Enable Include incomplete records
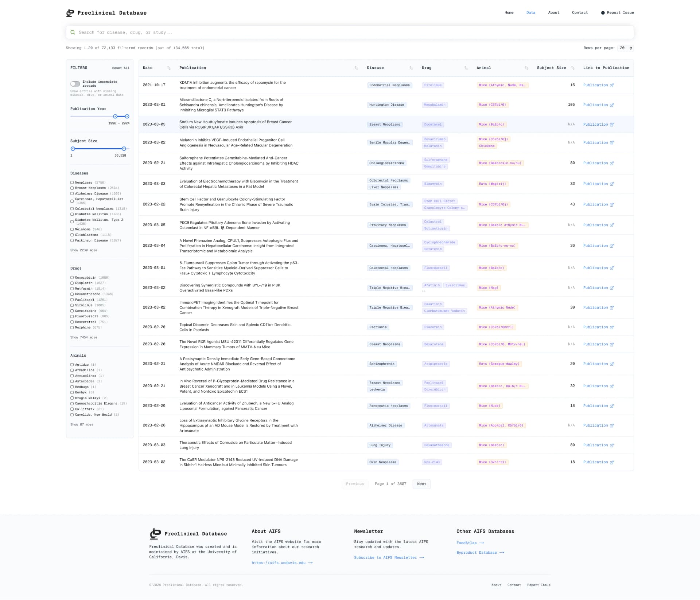Viewport: 700px width, 600px height. [x=75, y=84]
